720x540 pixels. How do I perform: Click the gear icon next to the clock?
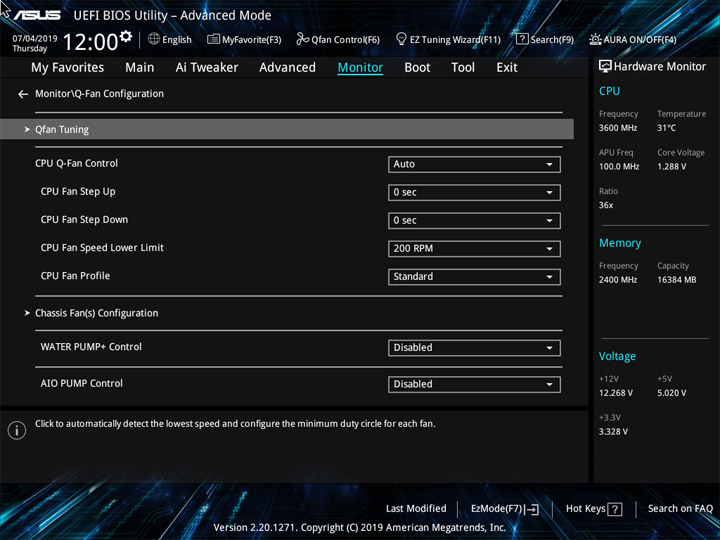click(x=125, y=36)
